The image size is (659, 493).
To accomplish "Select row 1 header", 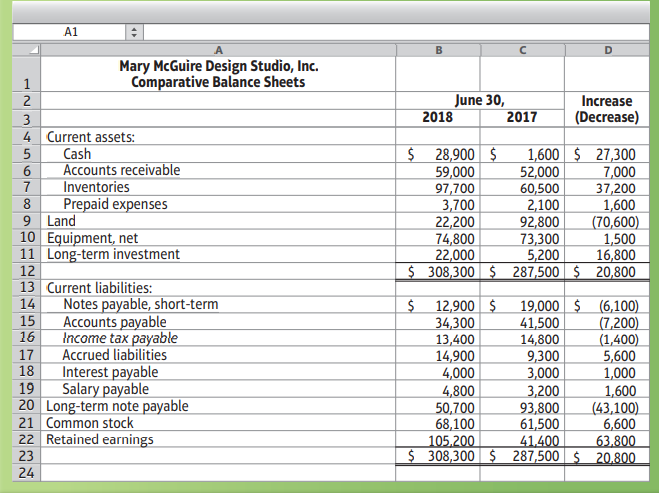I will click(x=26, y=74).
